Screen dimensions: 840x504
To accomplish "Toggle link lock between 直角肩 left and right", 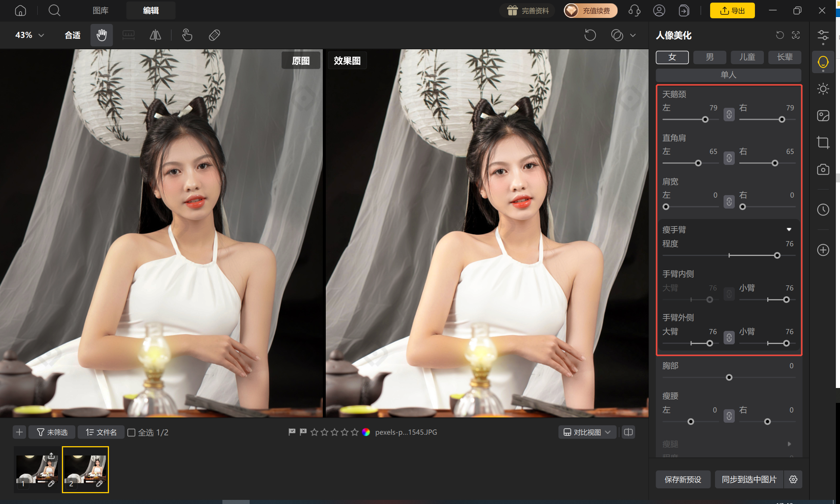I will coord(729,158).
